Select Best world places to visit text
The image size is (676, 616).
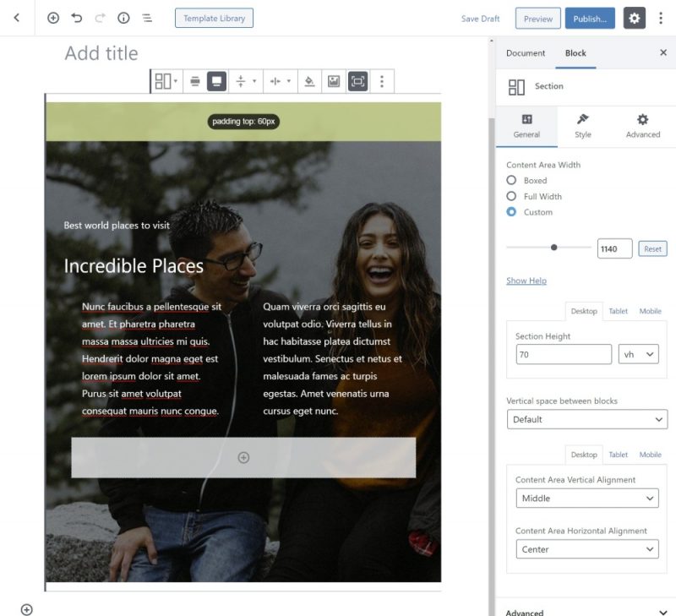pos(117,226)
